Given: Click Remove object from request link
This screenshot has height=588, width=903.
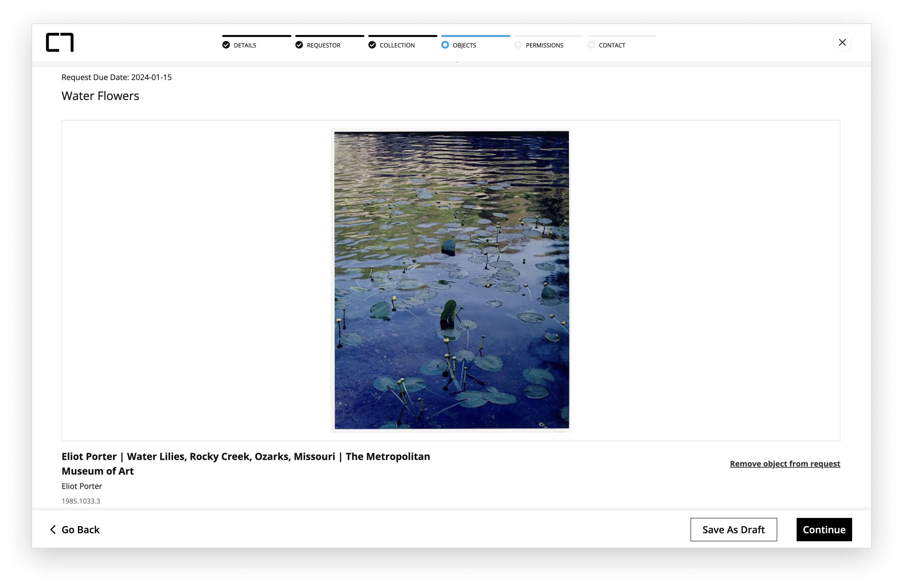Looking at the screenshot, I should (785, 463).
